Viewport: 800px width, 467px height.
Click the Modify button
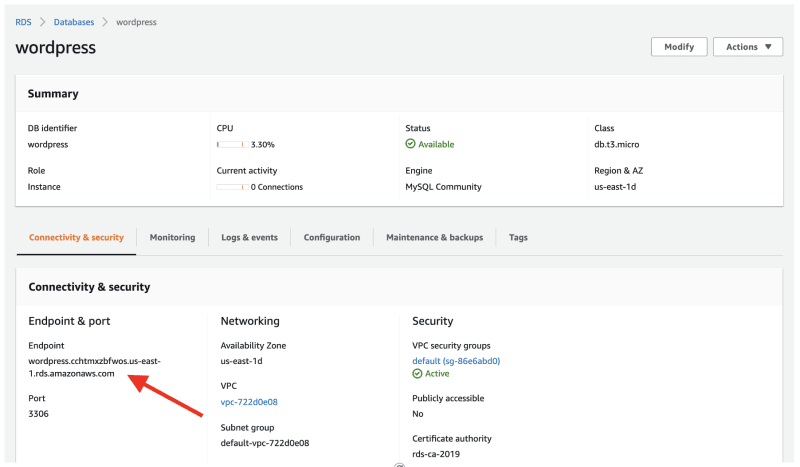tap(679, 47)
